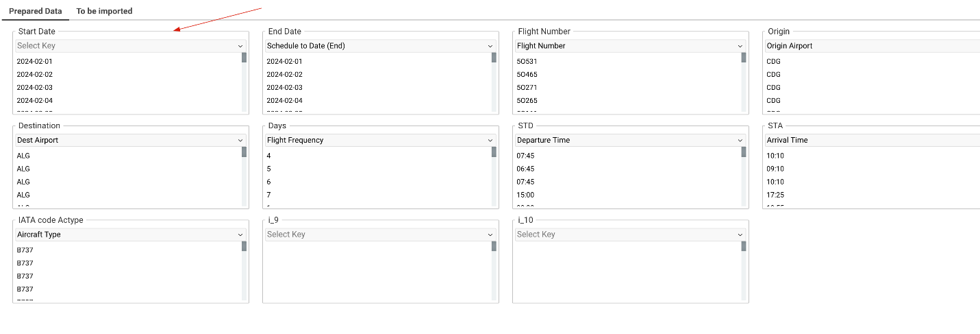Click 15:00 in the STD list
This screenshot has height=334, width=980.
(x=525, y=195)
